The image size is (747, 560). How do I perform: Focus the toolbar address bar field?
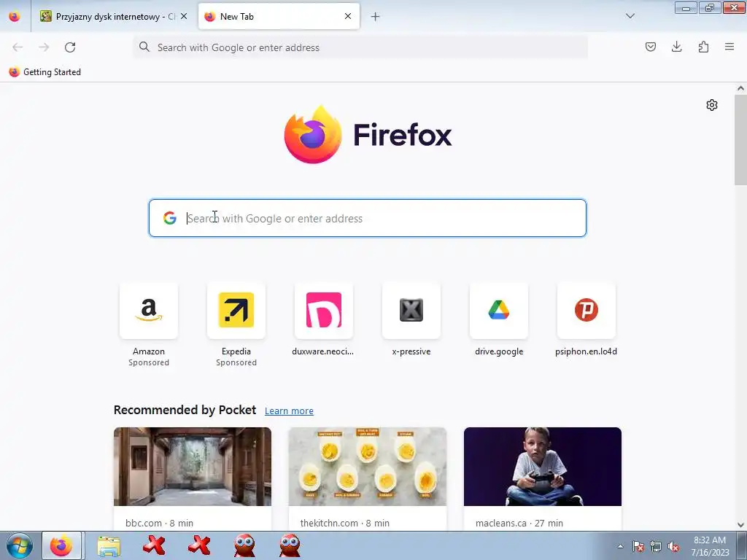[360, 47]
